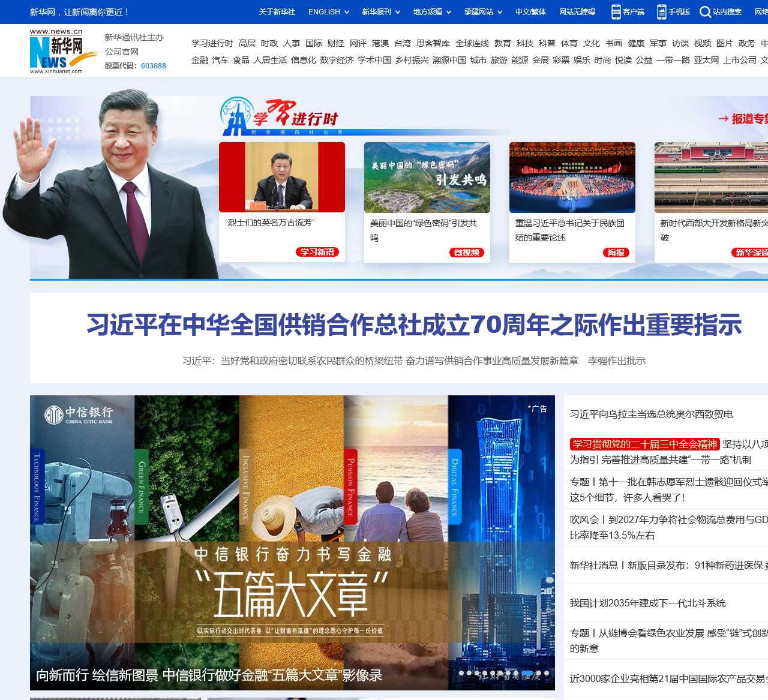Click the 站内搜索 magnifier icon
This screenshot has width=768, height=700.
point(706,11)
